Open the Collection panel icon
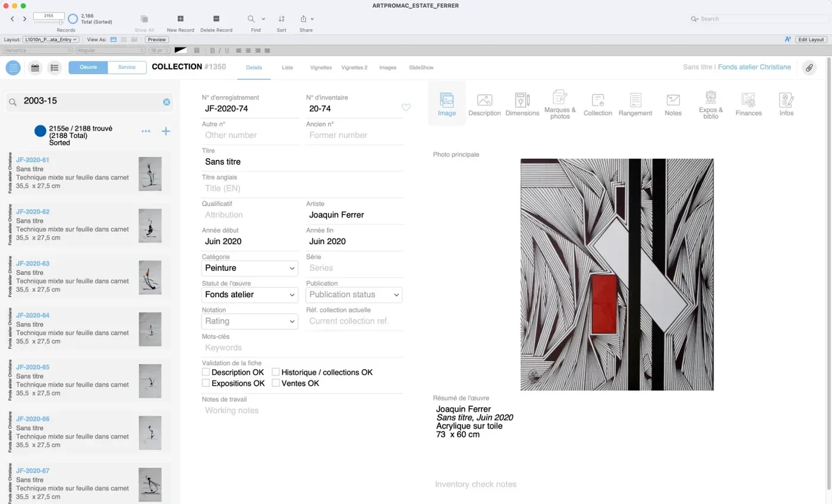Viewport: 832px width, 504px height. [598, 104]
